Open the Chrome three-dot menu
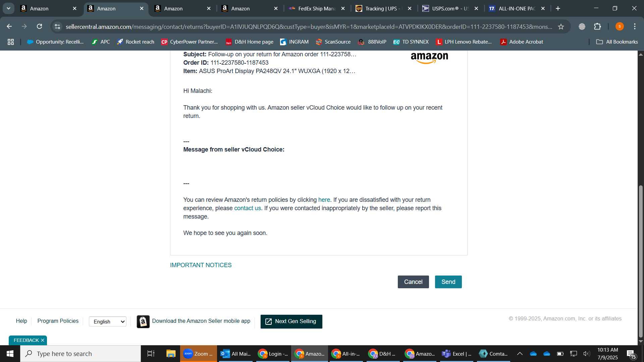This screenshot has height=362, width=644. click(635, 26)
